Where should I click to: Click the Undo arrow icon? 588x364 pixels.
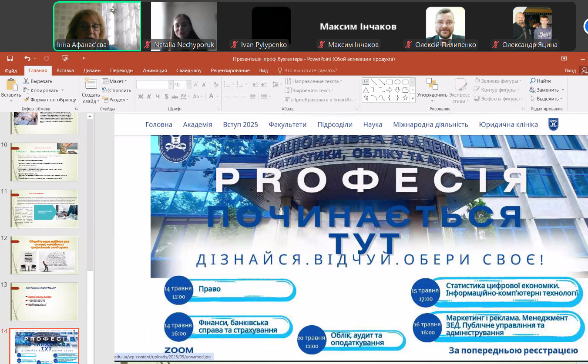coord(27,59)
